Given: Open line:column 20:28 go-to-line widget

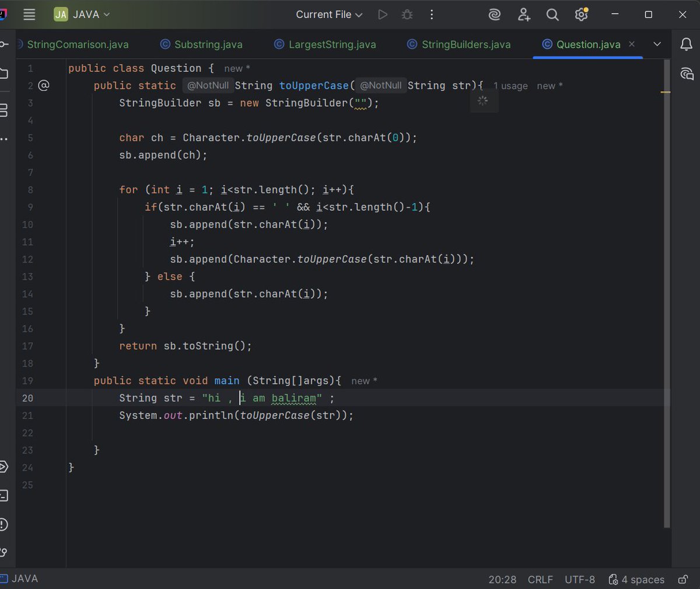Looking at the screenshot, I should pyautogui.click(x=502, y=580).
